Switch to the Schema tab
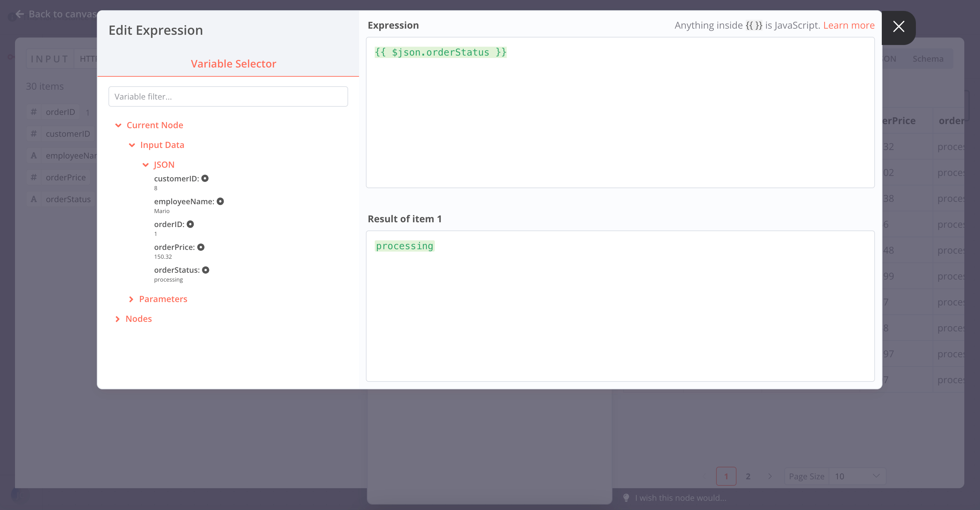The height and width of the screenshot is (510, 980). [928, 59]
